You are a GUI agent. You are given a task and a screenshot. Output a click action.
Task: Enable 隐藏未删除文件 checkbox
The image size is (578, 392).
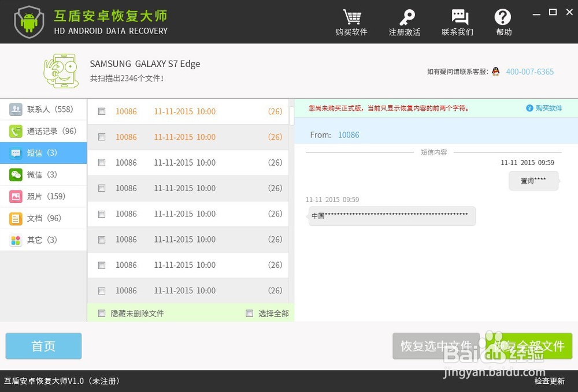click(x=102, y=313)
